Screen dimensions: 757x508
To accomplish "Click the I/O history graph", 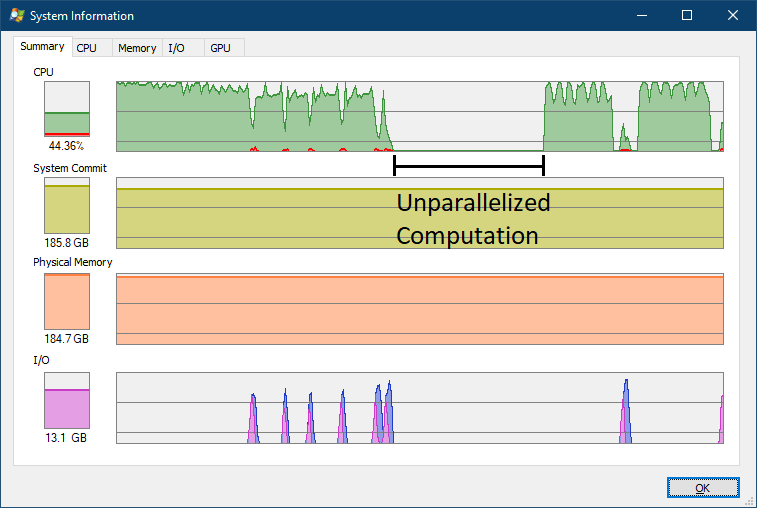I will pos(419,408).
